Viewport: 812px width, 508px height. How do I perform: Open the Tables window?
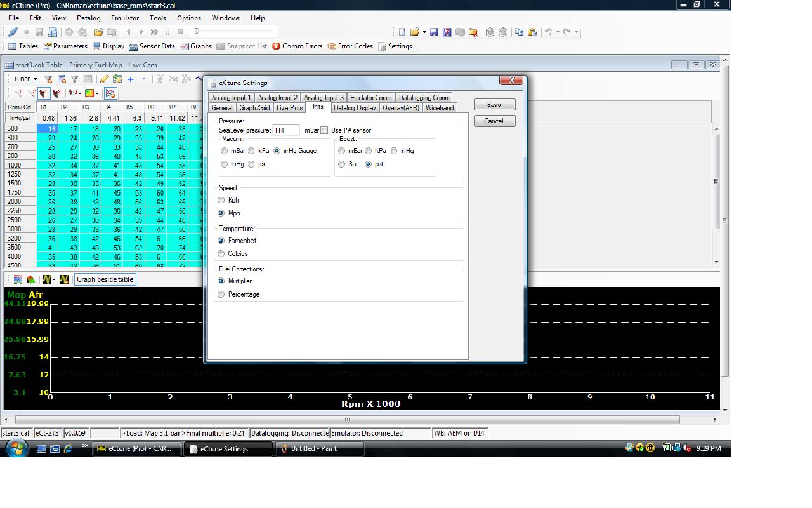click(23, 46)
